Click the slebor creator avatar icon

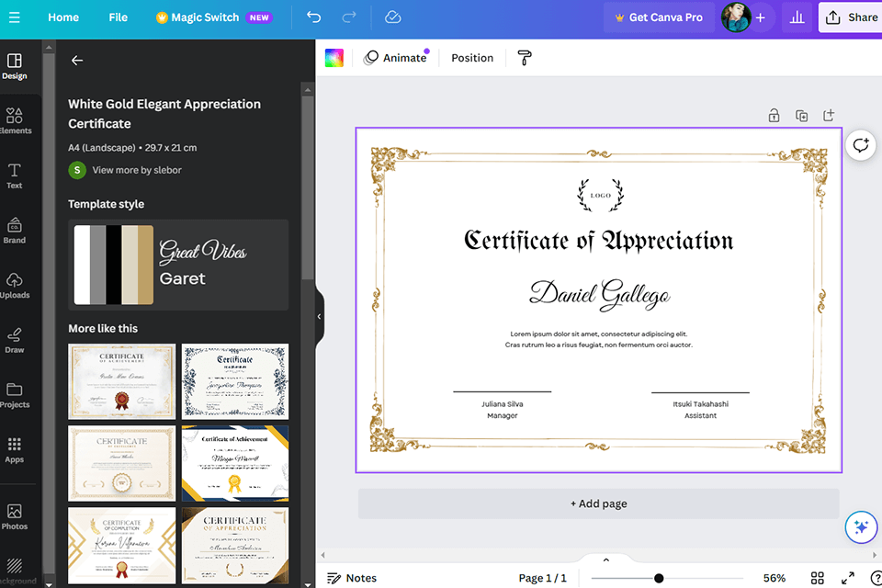[x=77, y=170]
